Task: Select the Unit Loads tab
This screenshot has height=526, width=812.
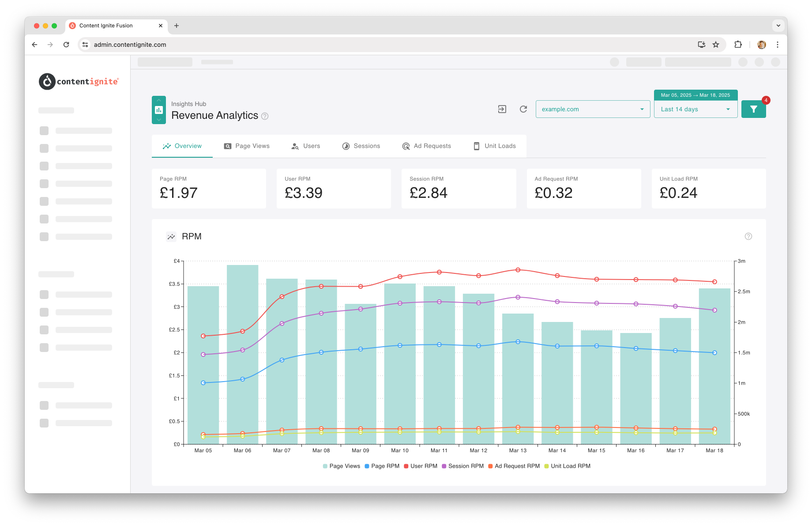Action: 494,146
